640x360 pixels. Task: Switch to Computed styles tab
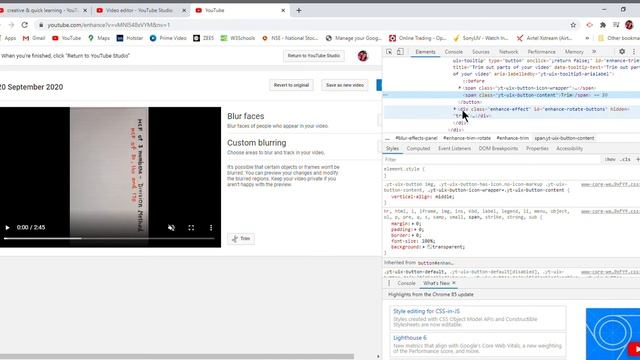click(x=418, y=149)
